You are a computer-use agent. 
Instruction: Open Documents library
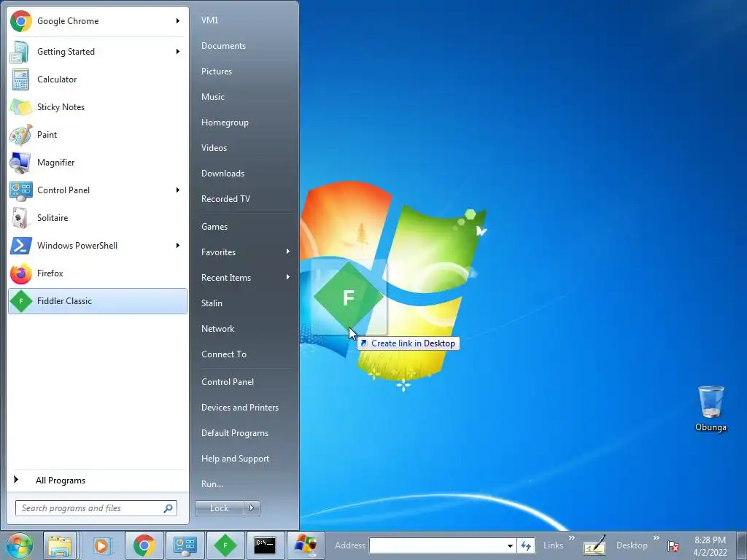point(223,46)
